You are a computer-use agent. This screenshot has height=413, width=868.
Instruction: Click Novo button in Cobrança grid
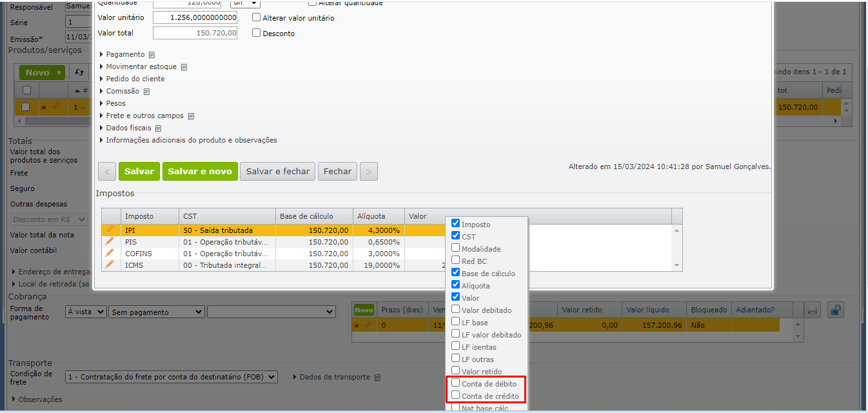tap(364, 310)
